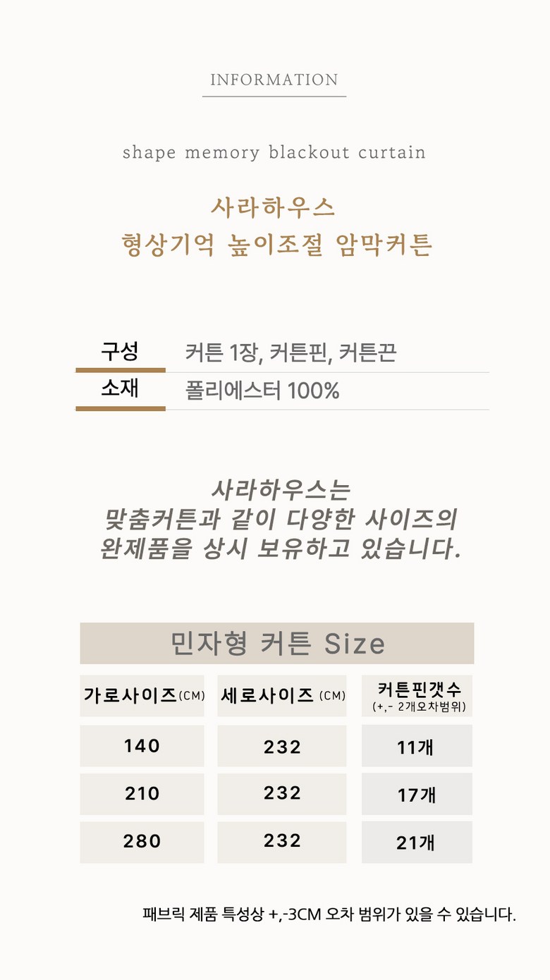Select the '커튼 1장, 커튼핀, 커튼끈' text
Image resolution: width=550 pixels, height=980 pixels.
(291, 353)
